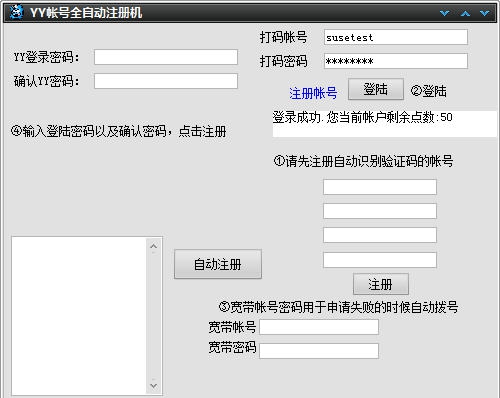Click the ③宽带帐号密码 instruction text

pyautogui.click(x=338, y=307)
